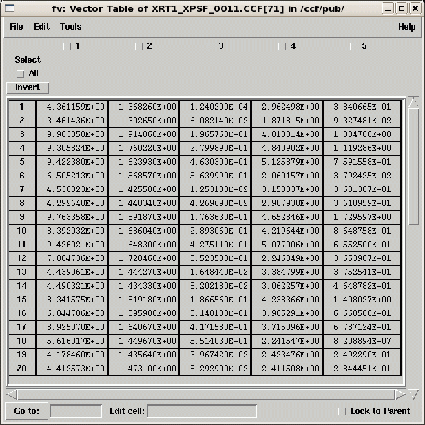Image resolution: width=425 pixels, height=425 pixels.
Task: Select row number 5 button
Action: pos(22,162)
